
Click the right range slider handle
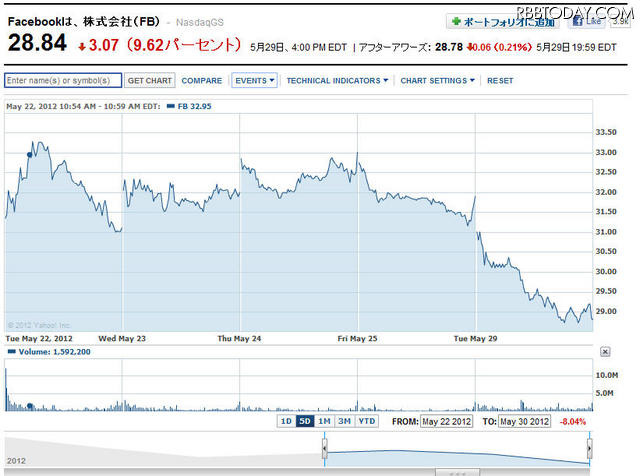(x=589, y=449)
